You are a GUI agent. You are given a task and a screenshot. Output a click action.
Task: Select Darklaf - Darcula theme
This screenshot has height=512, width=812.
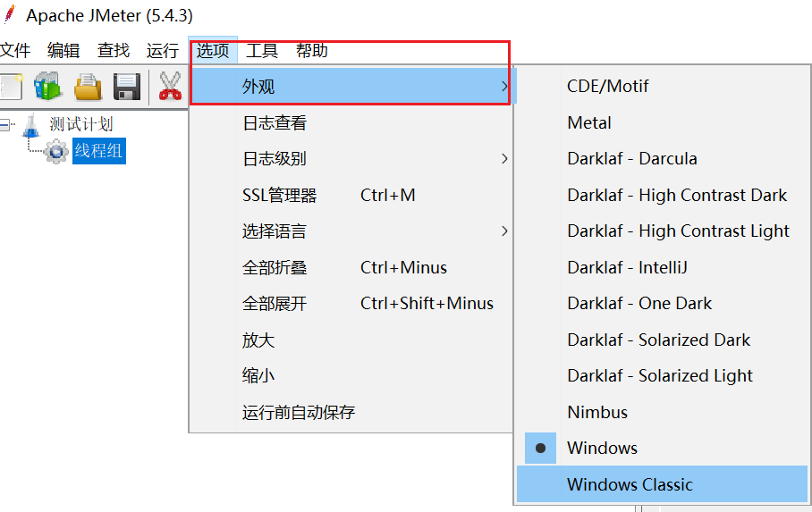[x=631, y=158]
